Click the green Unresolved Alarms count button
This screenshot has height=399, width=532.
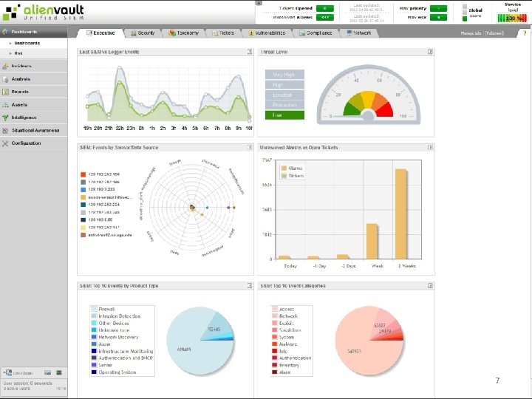pos(325,17)
